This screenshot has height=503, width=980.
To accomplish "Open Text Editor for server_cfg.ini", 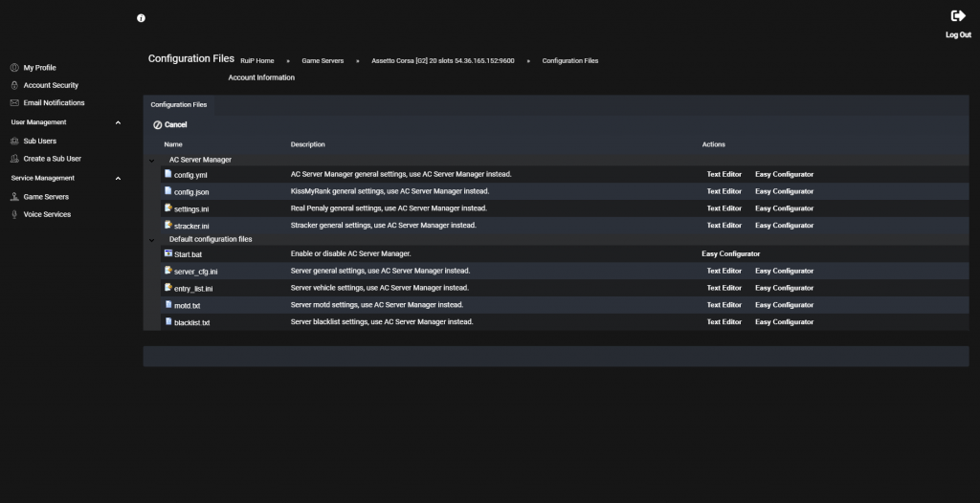I will point(724,271).
